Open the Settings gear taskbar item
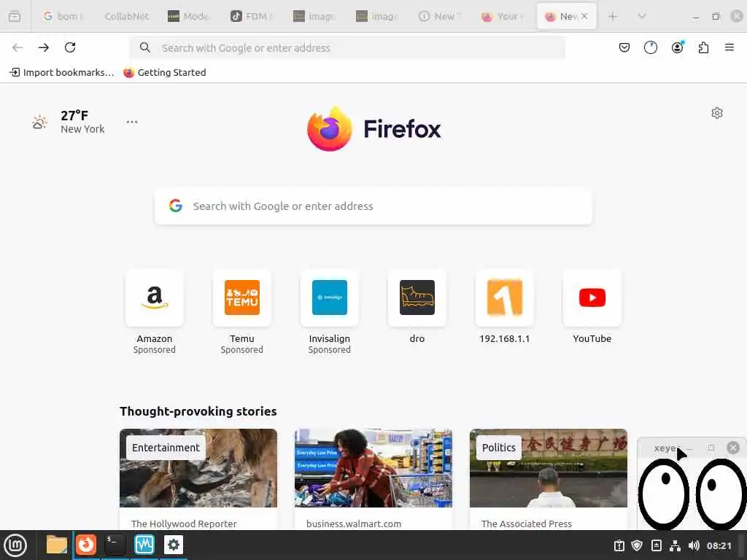This screenshot has width=747, height=560. pyautogui.click(x=174, y=545)
